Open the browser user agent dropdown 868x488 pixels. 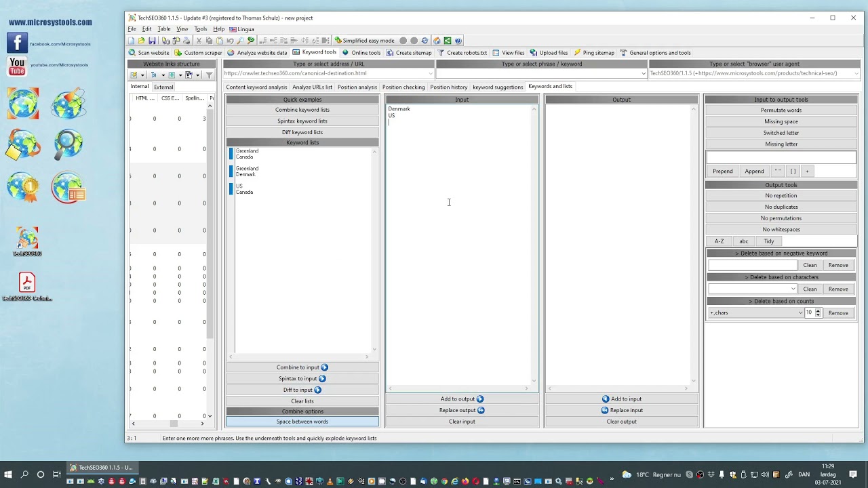[856, 73]
